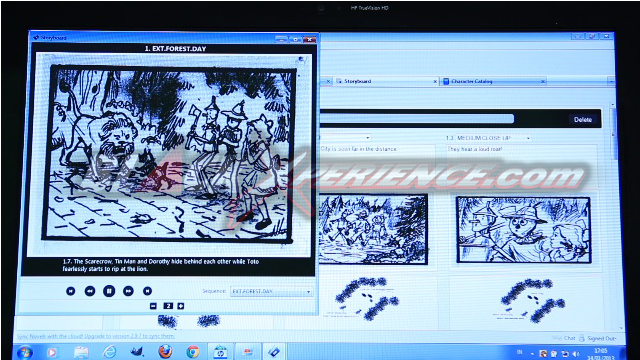Open Chat in the status bar
The width and height of the screenshot is (640, 360).
click(x=564, y=338)
